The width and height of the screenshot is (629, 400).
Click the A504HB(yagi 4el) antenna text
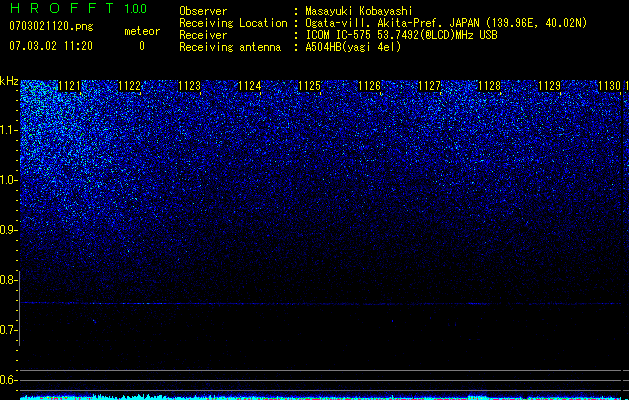coord(353,47)
